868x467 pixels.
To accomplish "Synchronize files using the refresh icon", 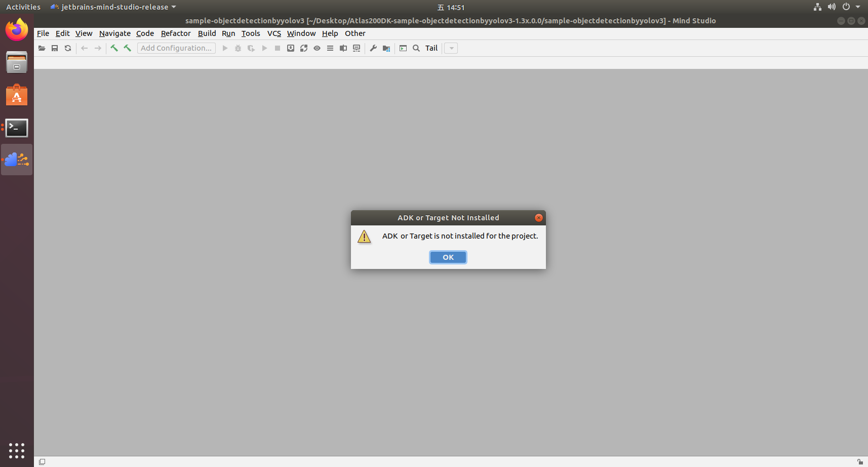I will click(x=67, y=48).
